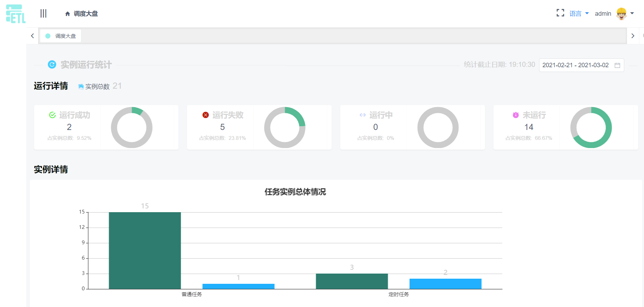Click the home icon beside 调度大盘

(x=67, y=14)
